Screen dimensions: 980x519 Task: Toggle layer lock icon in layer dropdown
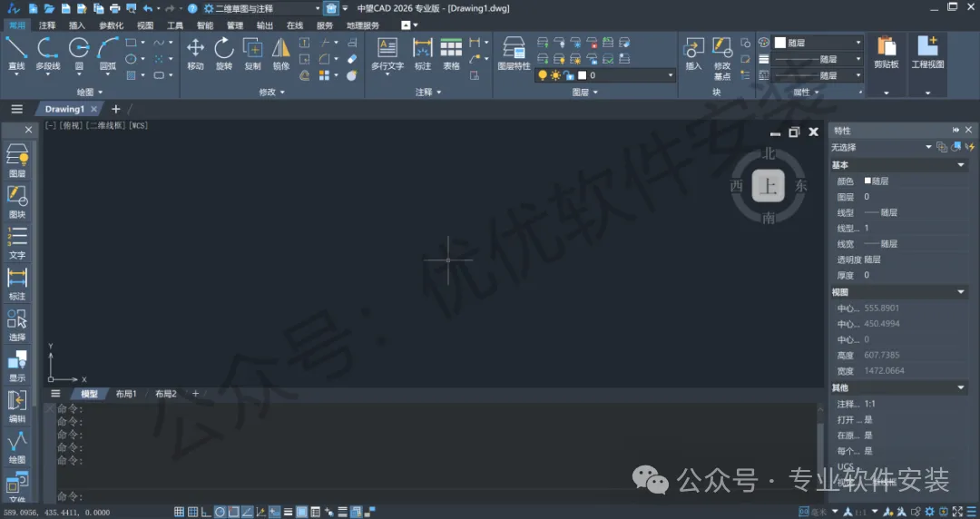569,75
